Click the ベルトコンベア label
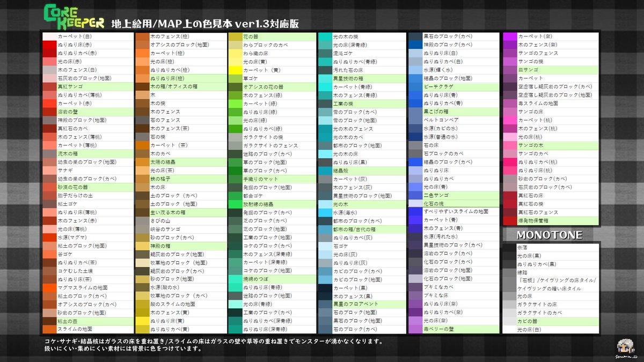Screen dimensions: 644x362 442,120
